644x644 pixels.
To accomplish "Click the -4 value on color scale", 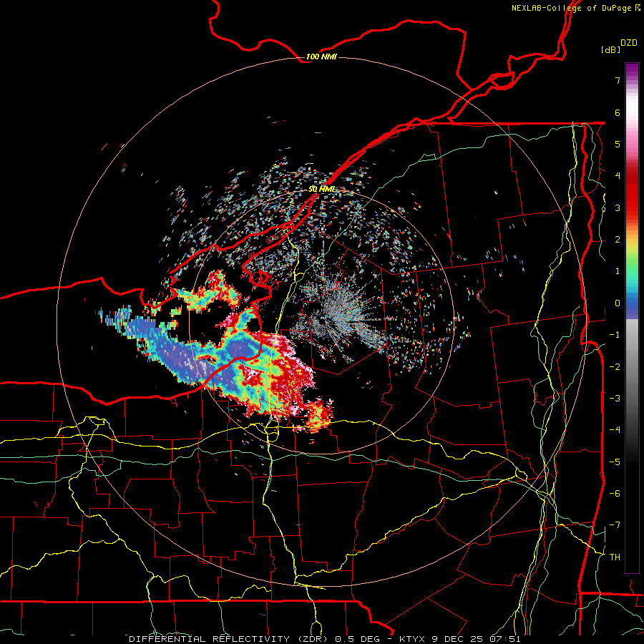I will tap(615, 430).
